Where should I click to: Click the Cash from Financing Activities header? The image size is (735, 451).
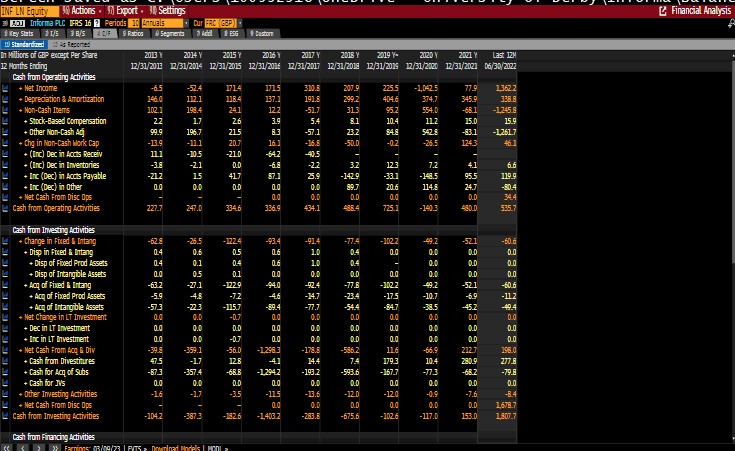(53, 437)
